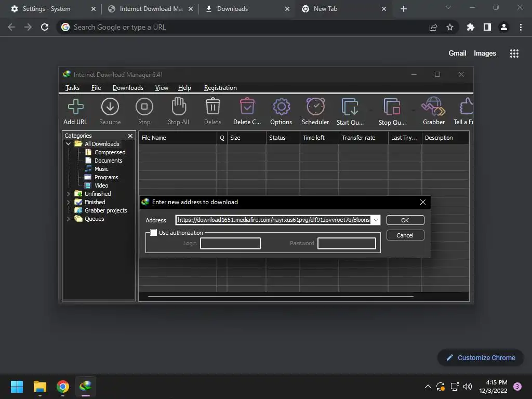Expand the Finished tree node

(68, 202)
